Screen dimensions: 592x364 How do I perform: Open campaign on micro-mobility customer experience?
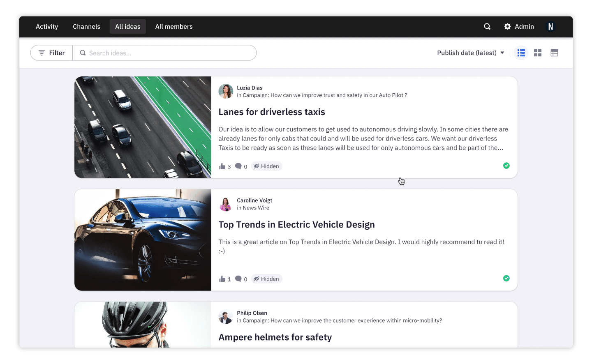[x=342, y=320]
